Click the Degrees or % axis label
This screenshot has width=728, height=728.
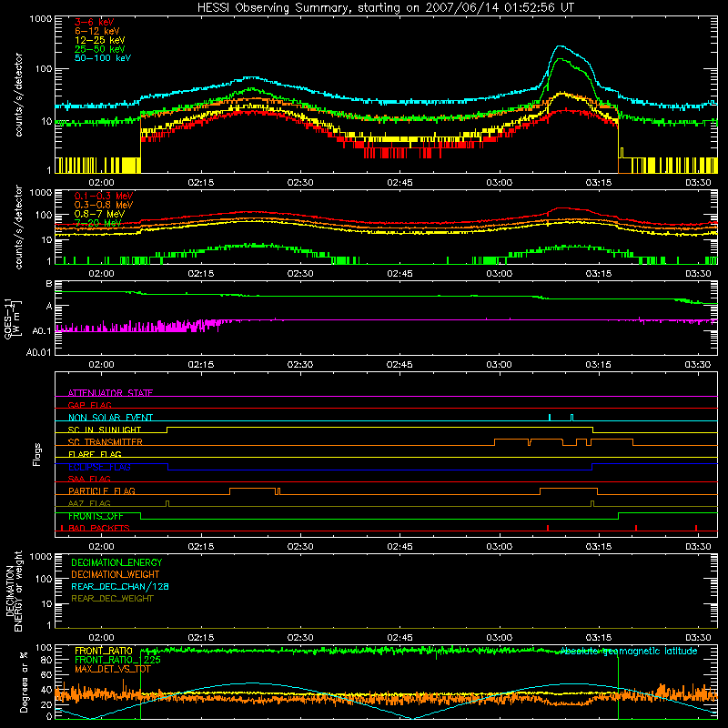pos(24,682)
